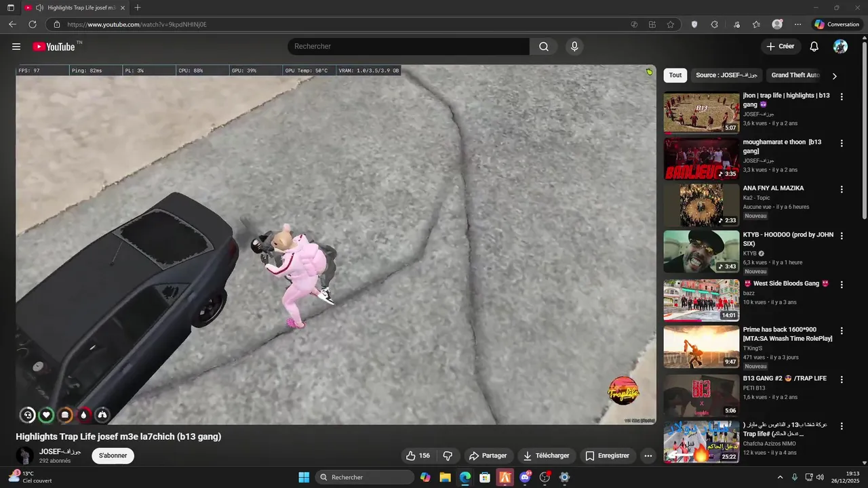Viewport: 868px width, 488px height.
Task: Open options for jhon trap life video
Action: tap(842, 97)
